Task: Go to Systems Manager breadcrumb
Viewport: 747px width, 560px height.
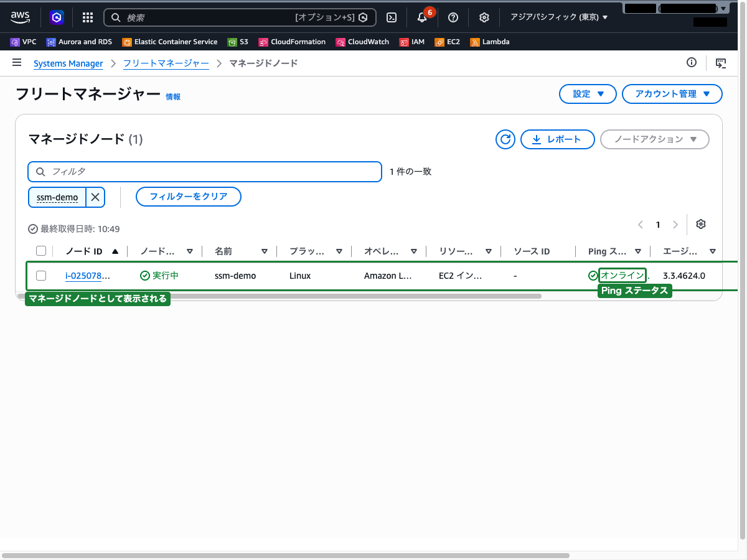Action: [x=68, y=63]
